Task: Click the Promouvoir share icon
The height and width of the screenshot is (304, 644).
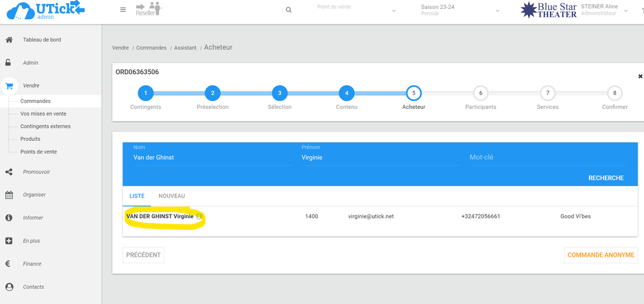Action: (x=9, y=172)
